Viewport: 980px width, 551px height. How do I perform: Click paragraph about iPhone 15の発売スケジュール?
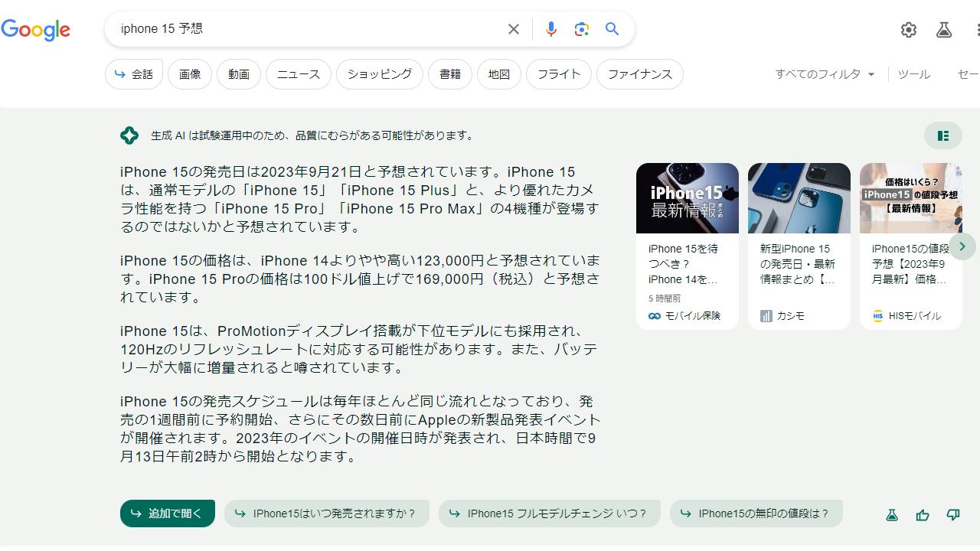tap(360, 429)
